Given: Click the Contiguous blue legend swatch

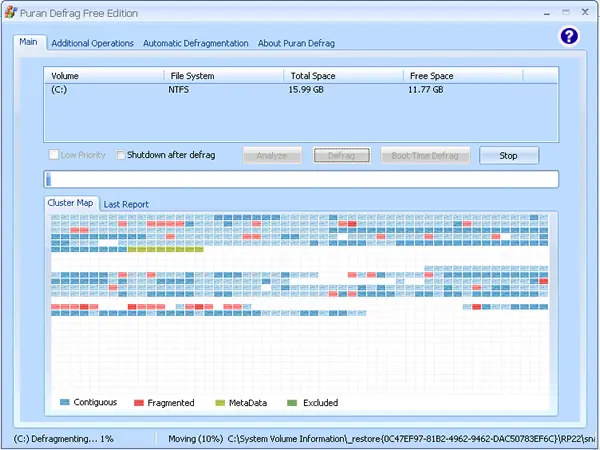Looking at the screenshot, I should coord(65,402).
